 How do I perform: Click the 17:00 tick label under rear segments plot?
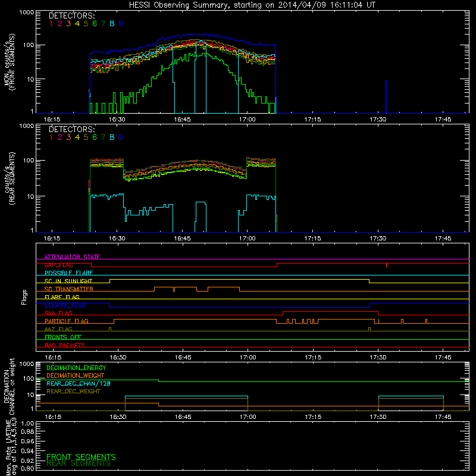pyautogui.click(x=247, y=239)
